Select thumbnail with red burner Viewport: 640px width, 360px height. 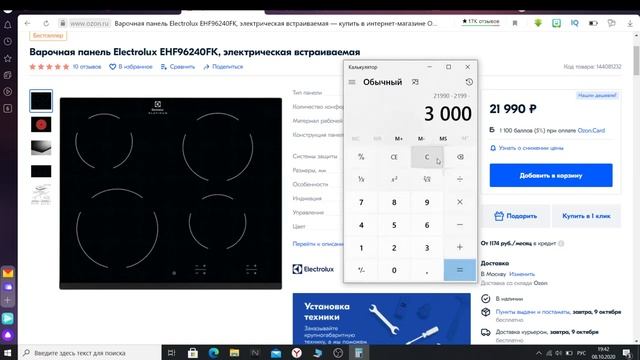click(x=41, y=124)
